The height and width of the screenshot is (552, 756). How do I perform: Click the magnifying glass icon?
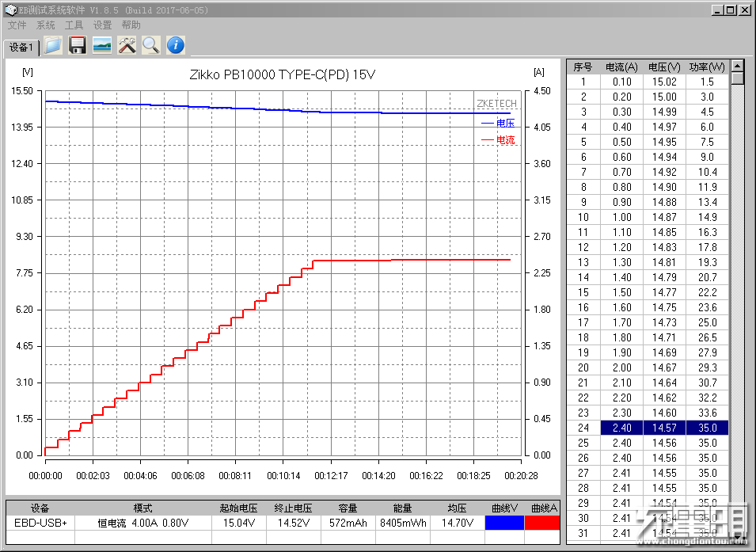coord(150,45)
